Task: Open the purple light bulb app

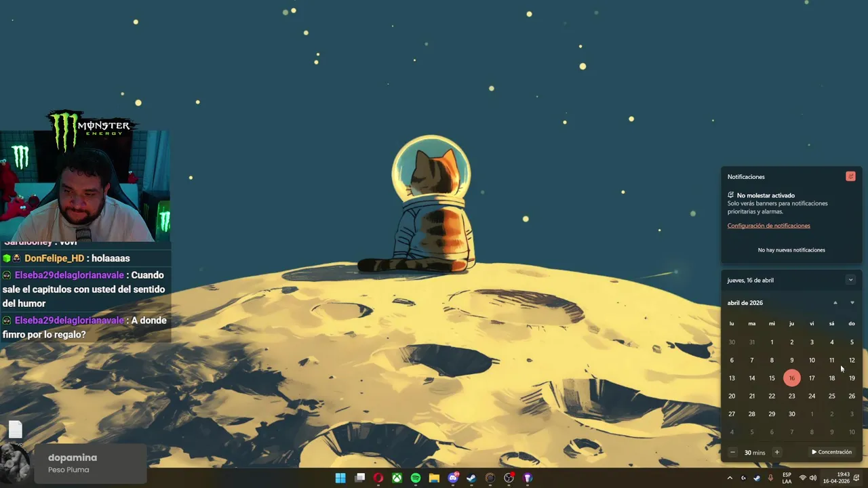Action: [528, 478]
